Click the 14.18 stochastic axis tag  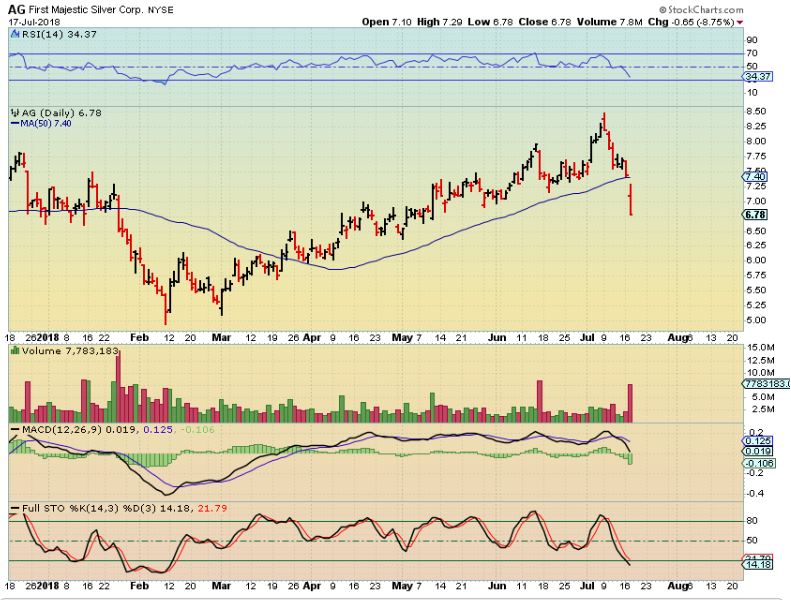[x=758, y=564]
